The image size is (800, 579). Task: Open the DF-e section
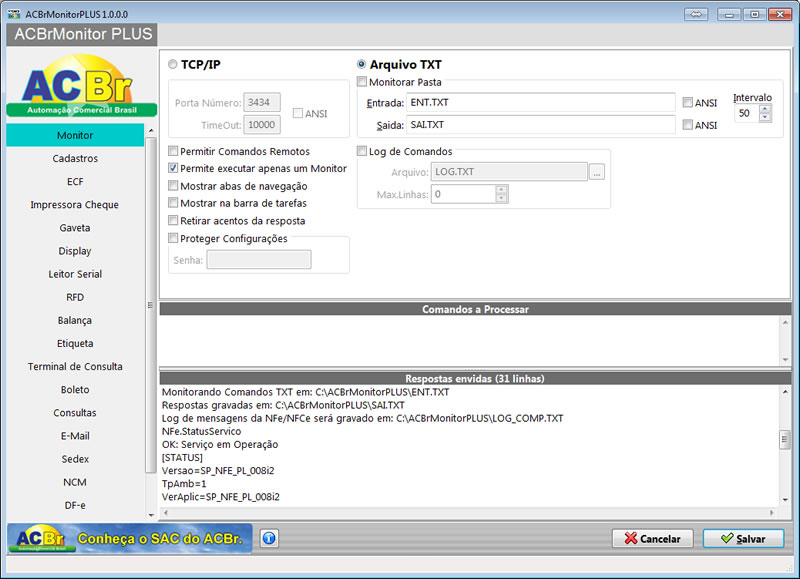tap(75, 505)
